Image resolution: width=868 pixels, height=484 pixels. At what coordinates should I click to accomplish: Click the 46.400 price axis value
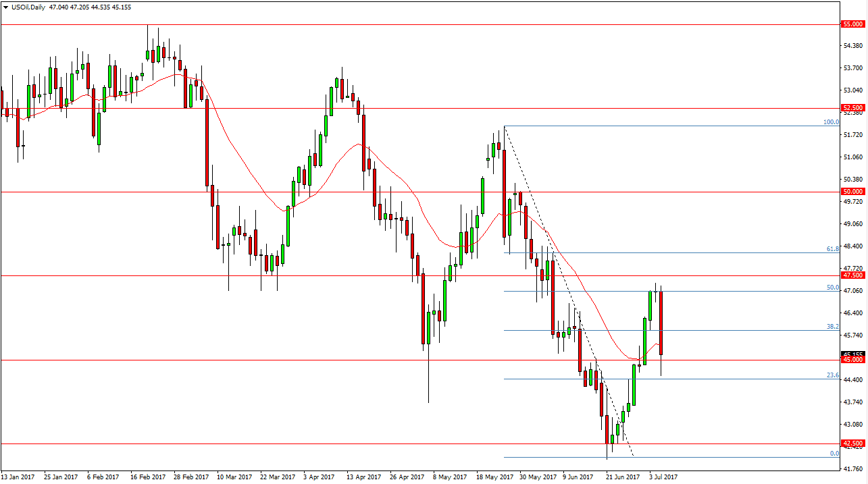854,313
